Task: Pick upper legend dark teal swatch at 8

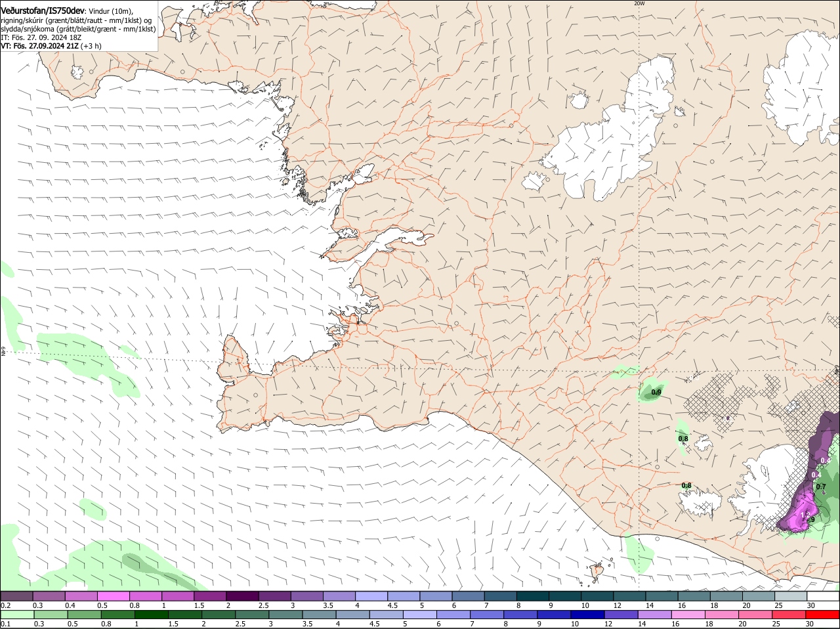Action: 532,596
